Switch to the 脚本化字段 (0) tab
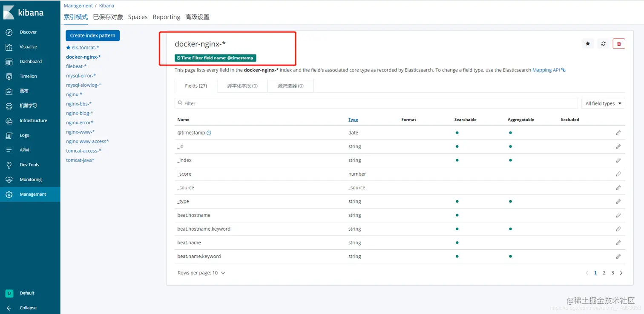 [x=242, y=86]
